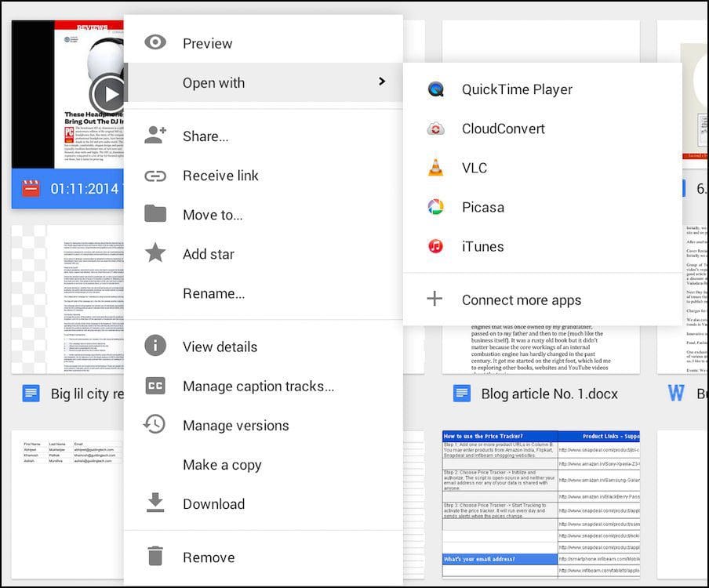
Task: Choose Download menu text
Action: click(214, 504)
